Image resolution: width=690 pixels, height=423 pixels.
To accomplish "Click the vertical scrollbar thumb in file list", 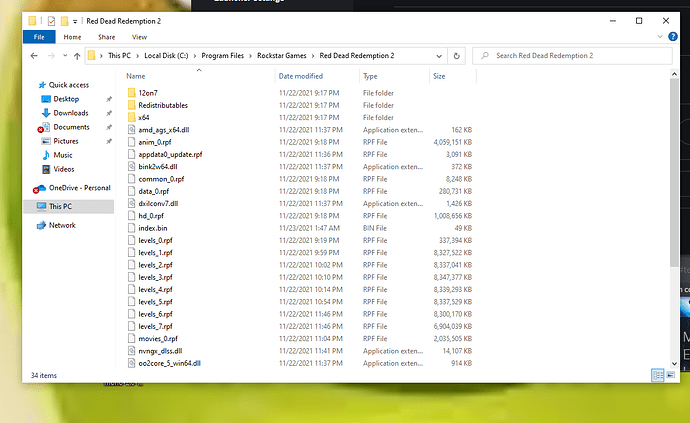I will click(674, 173).
